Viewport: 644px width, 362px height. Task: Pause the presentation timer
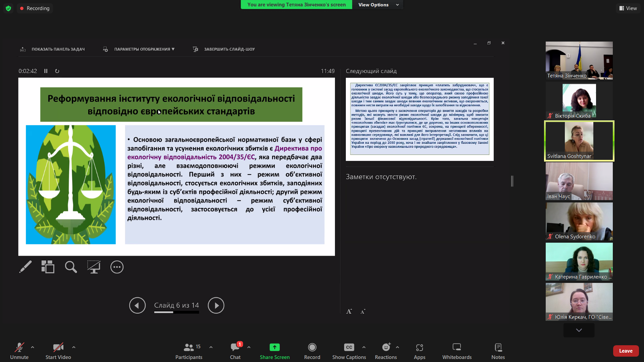point(46,71)
